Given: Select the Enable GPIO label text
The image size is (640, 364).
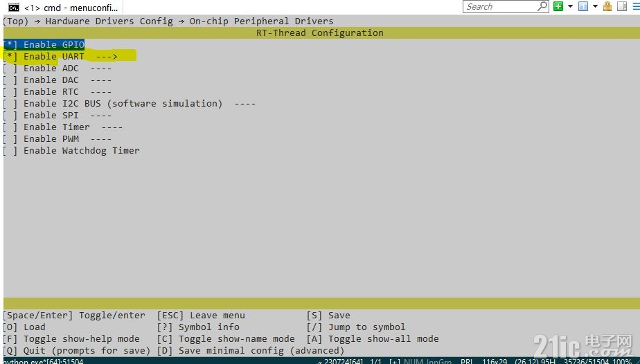Looking at the screenshot, I should pyautogui.click(x=54, y=44).
